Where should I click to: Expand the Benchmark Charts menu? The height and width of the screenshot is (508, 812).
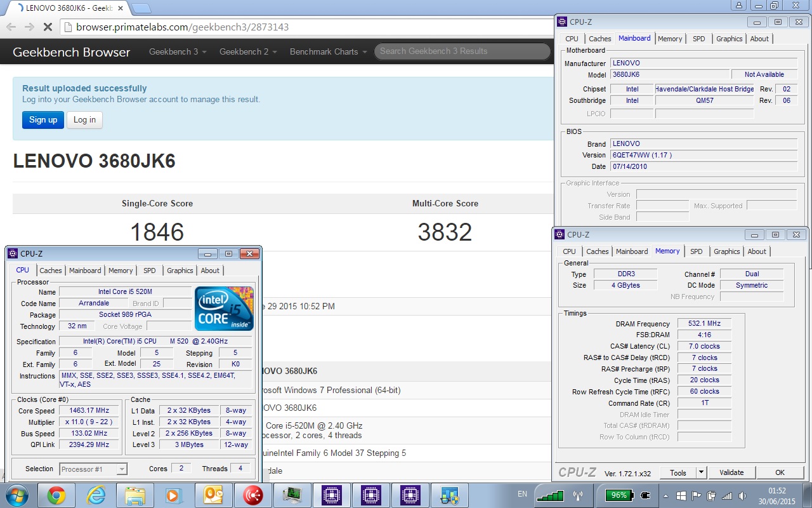pos(329,51)
